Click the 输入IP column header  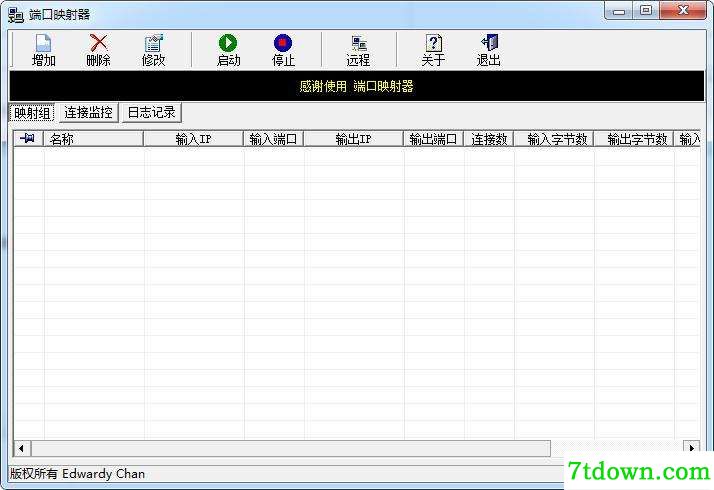194,138
